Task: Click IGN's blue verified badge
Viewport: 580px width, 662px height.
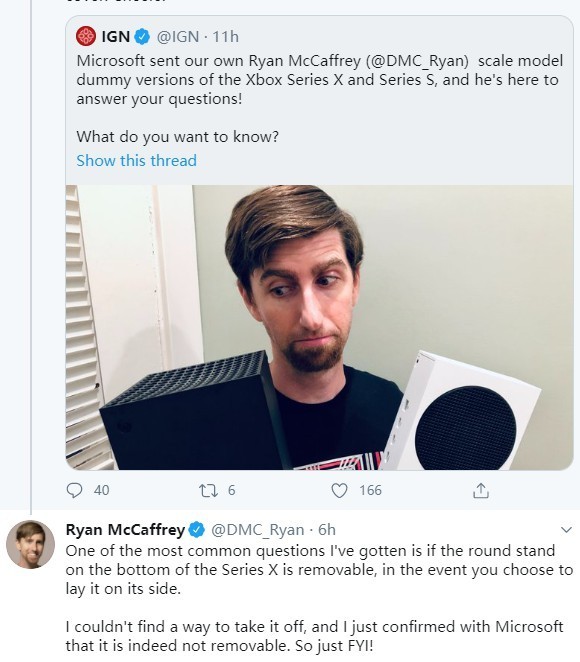Action: (x=142, y=37)
